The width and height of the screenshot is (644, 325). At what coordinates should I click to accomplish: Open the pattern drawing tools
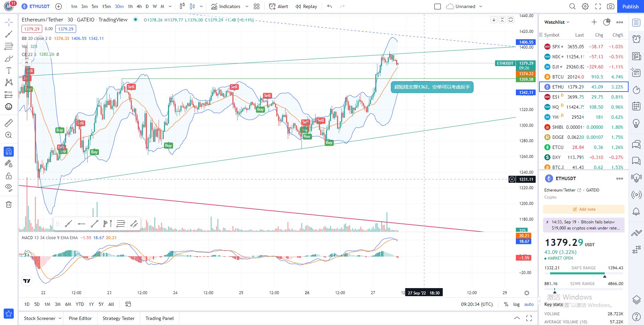coord(9,83)
